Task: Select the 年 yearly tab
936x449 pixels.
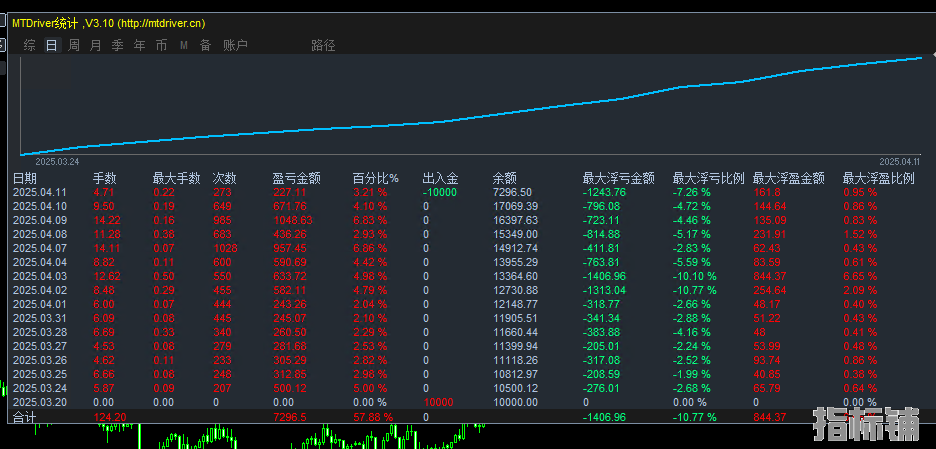Action: tap(140, 45)
